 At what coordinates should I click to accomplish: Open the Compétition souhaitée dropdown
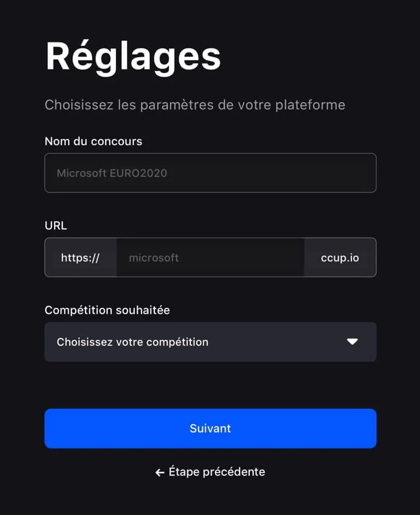point(210,342)
